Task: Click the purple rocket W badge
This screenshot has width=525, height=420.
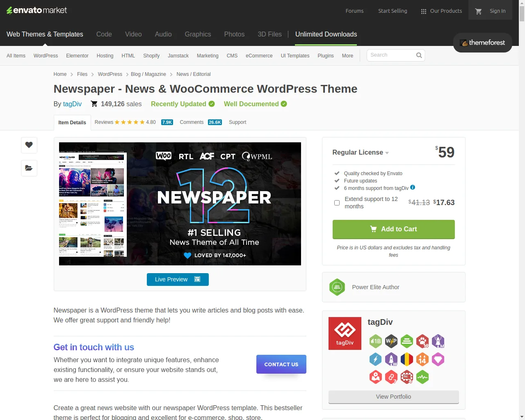Action: pos(391,359)
